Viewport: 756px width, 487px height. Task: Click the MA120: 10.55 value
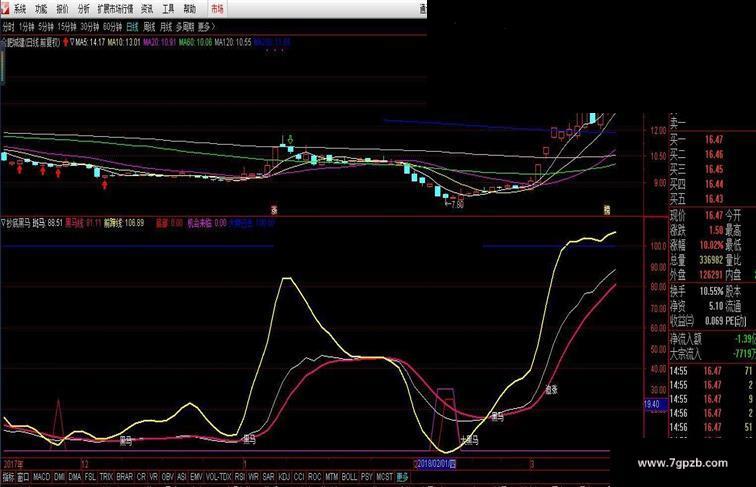coord(233,42)
